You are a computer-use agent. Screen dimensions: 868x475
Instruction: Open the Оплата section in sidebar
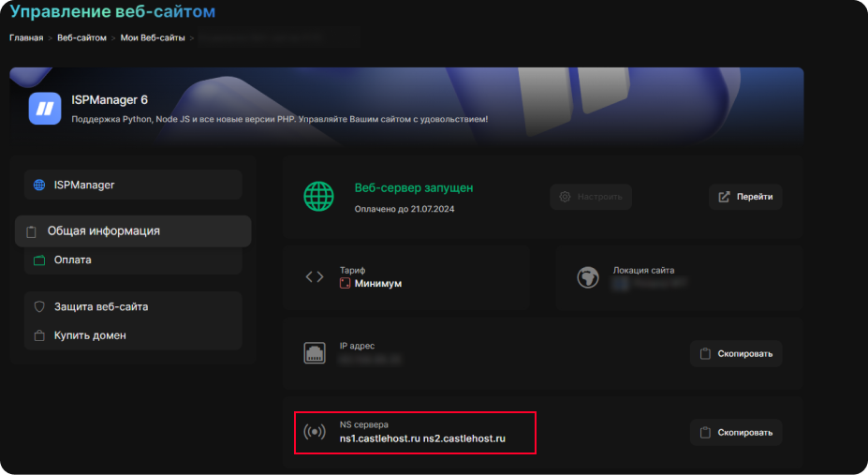(73, 260)
